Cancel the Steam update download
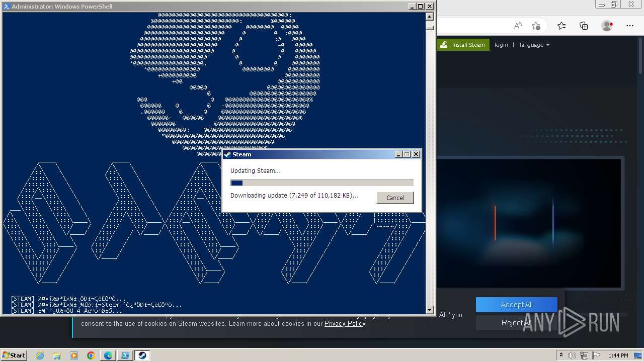644x362 pixels. (395, 198)
